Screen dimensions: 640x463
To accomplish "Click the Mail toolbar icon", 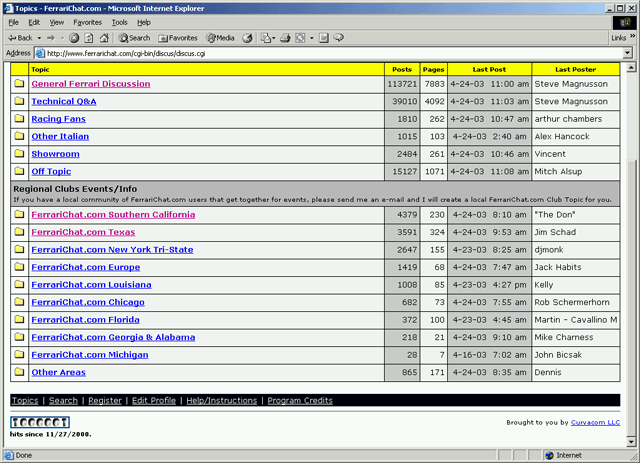I will [266, 38].
